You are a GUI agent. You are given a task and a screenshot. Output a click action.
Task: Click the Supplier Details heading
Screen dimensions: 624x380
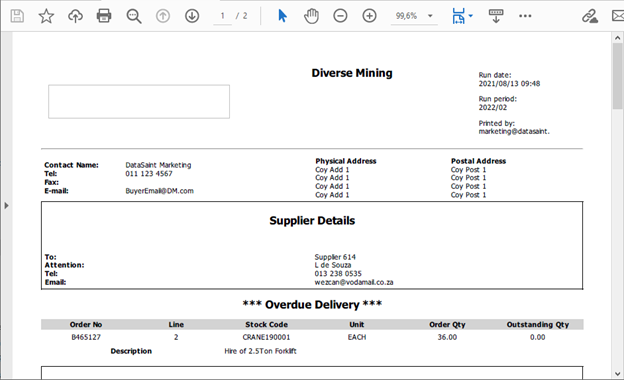[312, 221]
